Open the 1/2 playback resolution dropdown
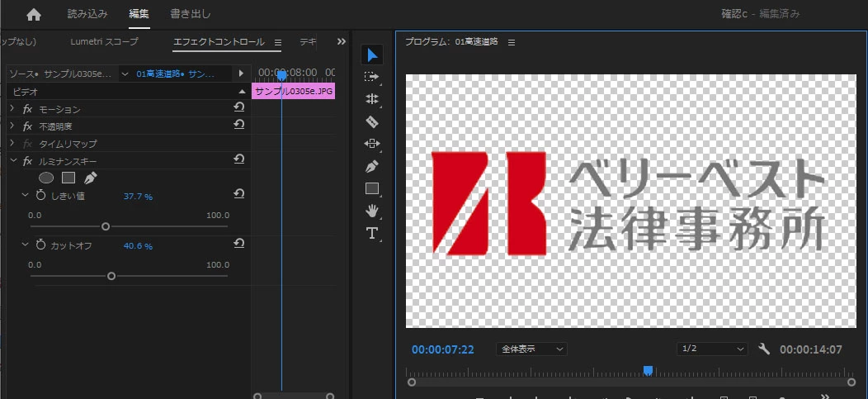The image size is (868, 399). pos(712,349)
